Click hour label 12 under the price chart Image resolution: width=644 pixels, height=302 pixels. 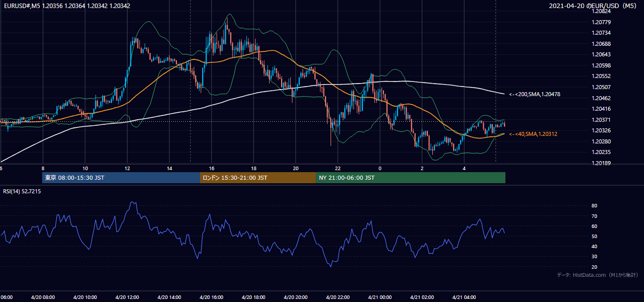click(127, 169)
